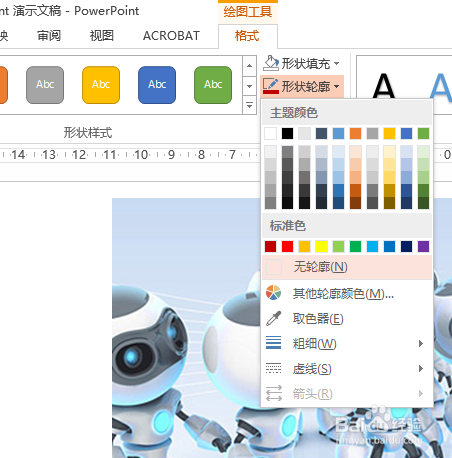Pick light blue standard color swatch
Viewport: 452px width, 458px height.
click(x=372, y=247)
